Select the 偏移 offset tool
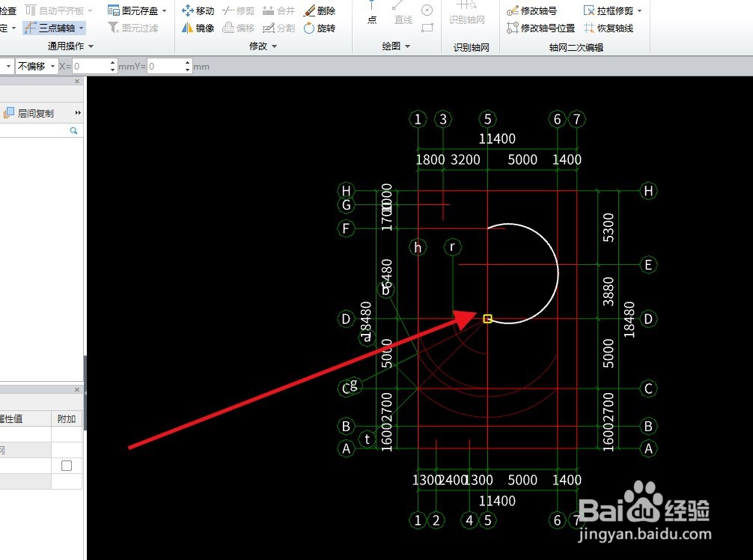 click(x=238, y=28)
